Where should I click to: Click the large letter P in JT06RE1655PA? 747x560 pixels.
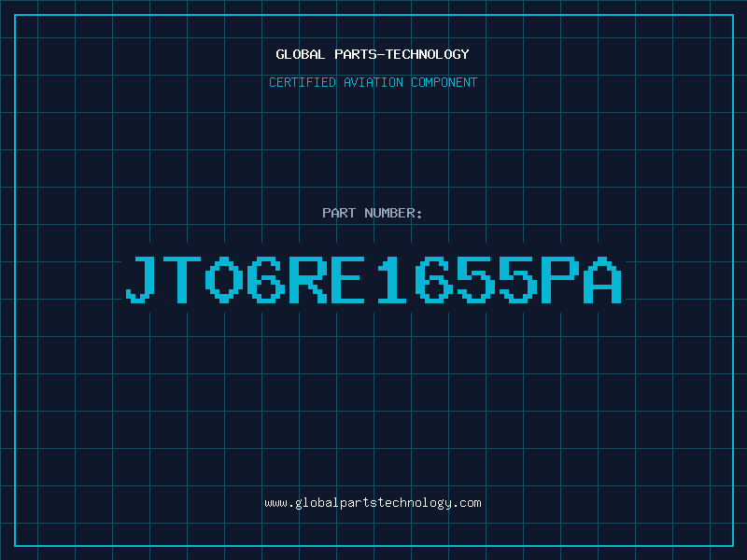click(559, 279)
